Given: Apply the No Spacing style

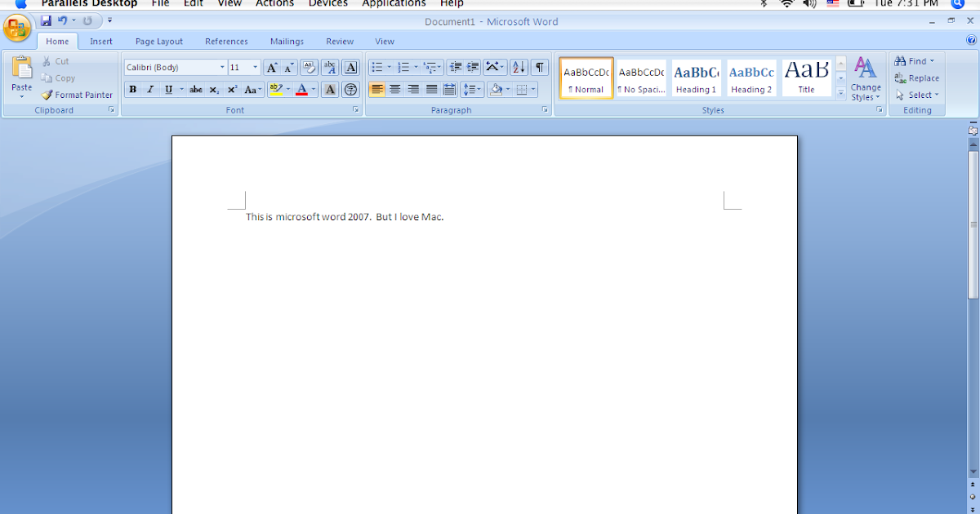Looking at the screenshot, I should click(641, 78).
